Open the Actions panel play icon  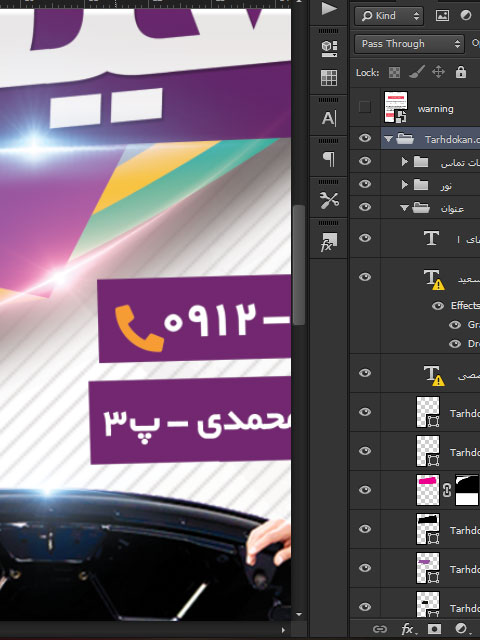[x=329, y=8]
